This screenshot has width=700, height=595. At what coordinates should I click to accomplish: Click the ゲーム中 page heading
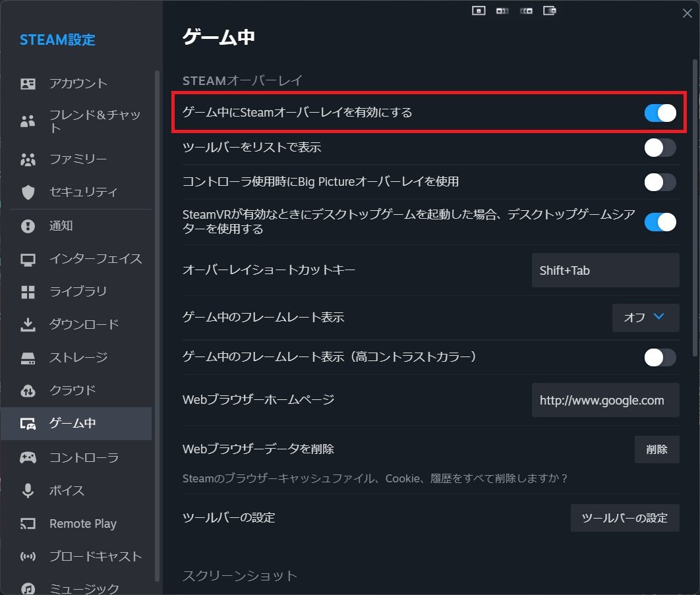(219, 37)
